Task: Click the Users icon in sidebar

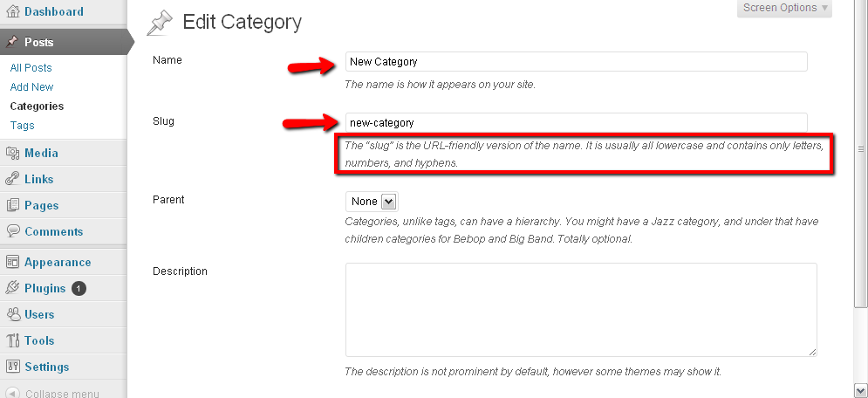Action: 13,314
